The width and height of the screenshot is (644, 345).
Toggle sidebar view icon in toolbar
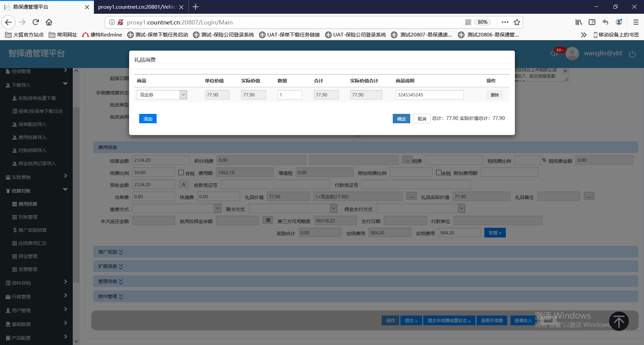[x=592, y=22]
